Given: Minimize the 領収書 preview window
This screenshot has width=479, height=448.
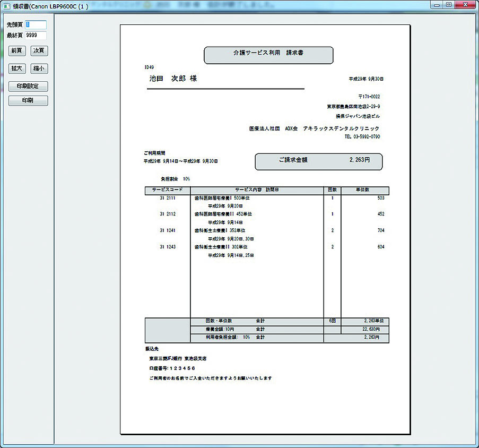Looking at the screenshot, I should coord(438,5).
